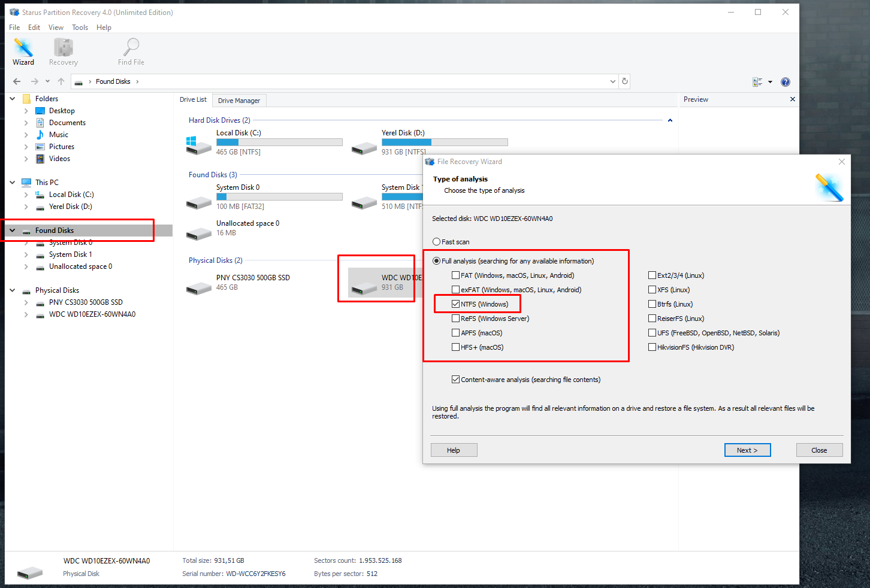Toggle Content-aware analysis checkbox
The width and height of the screenshot is (870, 588).
[x=456, y=380]
